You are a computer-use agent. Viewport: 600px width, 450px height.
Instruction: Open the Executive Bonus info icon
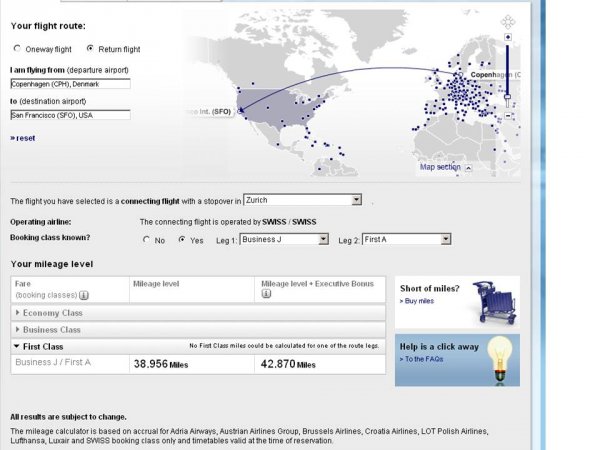[266, 293]
